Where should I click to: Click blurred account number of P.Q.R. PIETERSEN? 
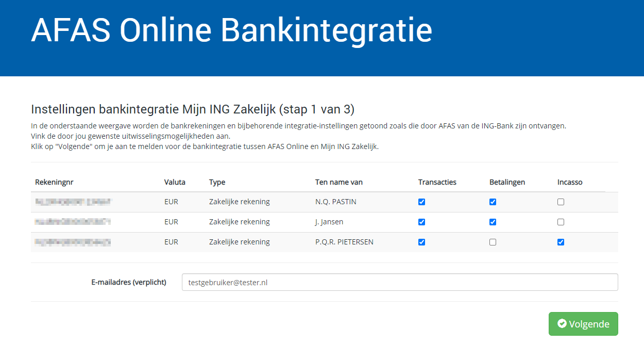click(x=73, y=242)
